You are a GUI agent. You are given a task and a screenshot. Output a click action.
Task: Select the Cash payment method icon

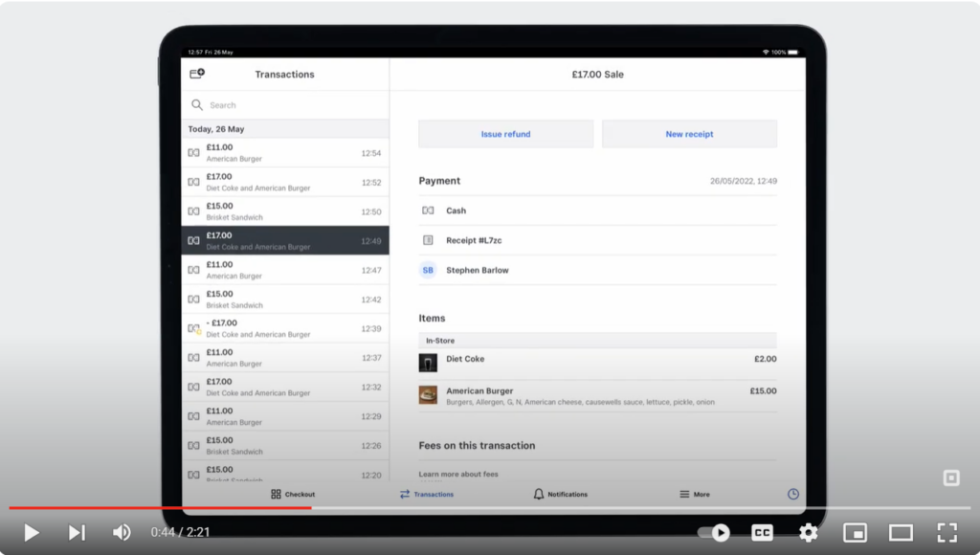tap(427, 211)
